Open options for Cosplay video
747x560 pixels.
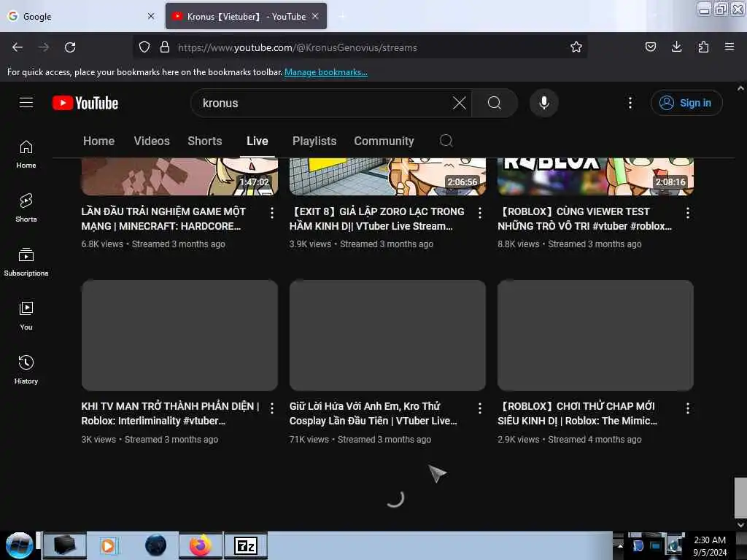click(x=480, y=408)
